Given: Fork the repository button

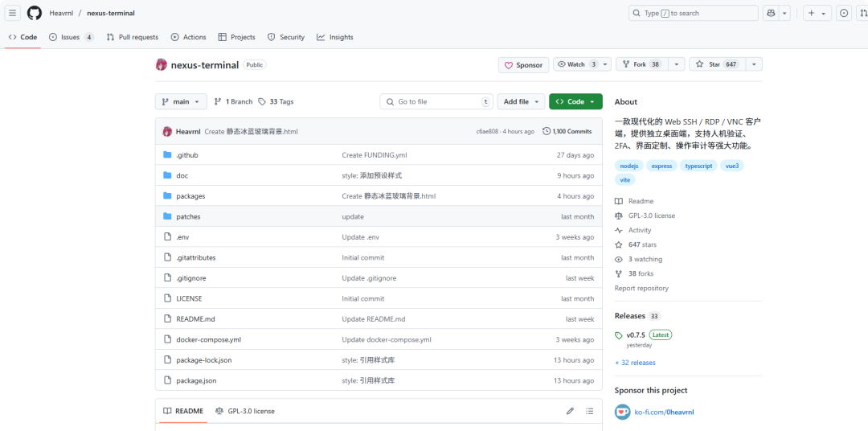Looking at the screenshot, I should pyautogui.click(x=642, y=64).
